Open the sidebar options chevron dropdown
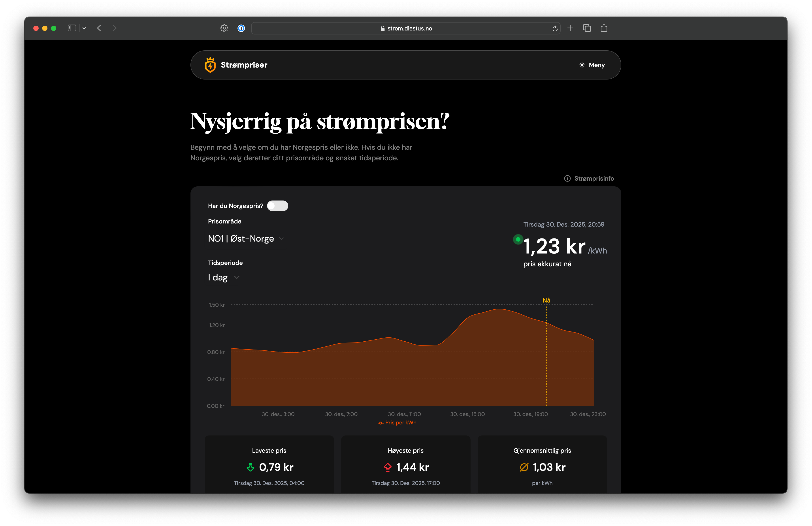This screenshot has height=526, width=812. tap(84, 28)
